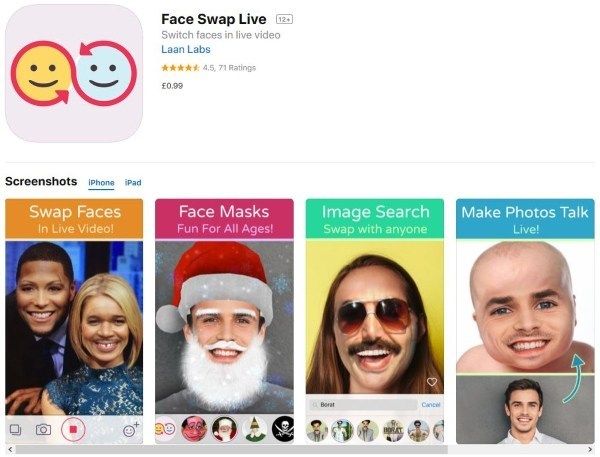600x457 pixels.
Task: Click the camera icon in first screenshot
Action: (43, 429)
